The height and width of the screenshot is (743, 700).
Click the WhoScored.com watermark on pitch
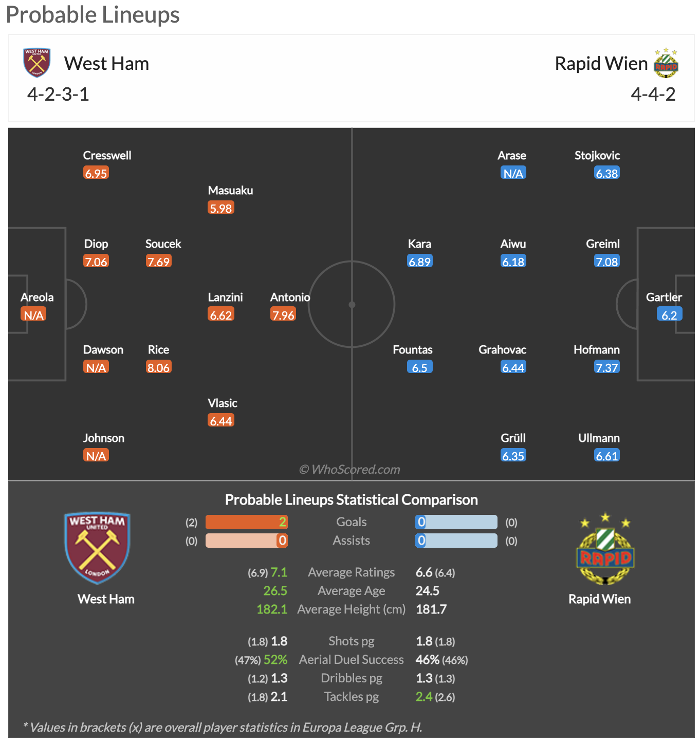(x=349, y=469)
